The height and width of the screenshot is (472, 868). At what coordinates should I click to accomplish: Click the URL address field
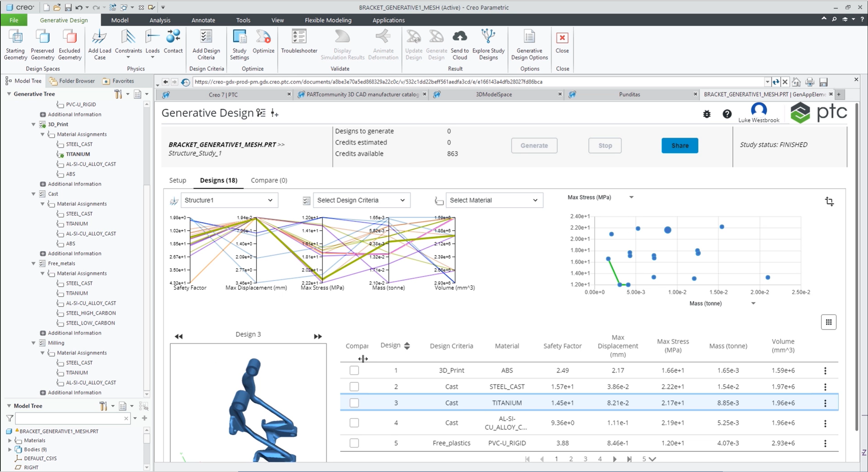[x=478, y=82]
